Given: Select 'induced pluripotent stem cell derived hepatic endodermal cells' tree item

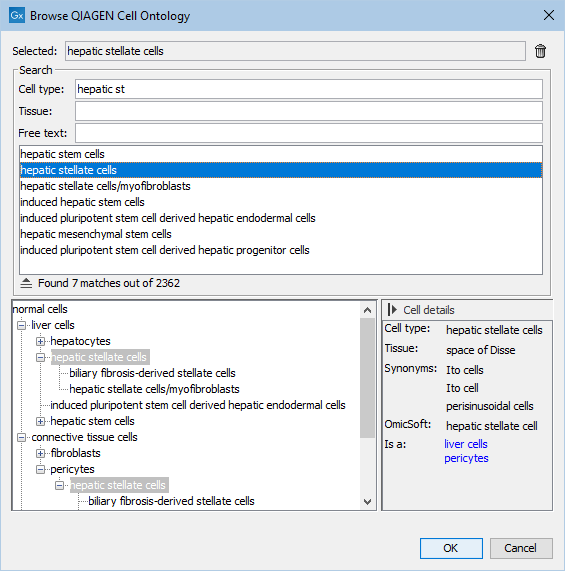Looking at the screenshot, I should (x=198, y=405).
